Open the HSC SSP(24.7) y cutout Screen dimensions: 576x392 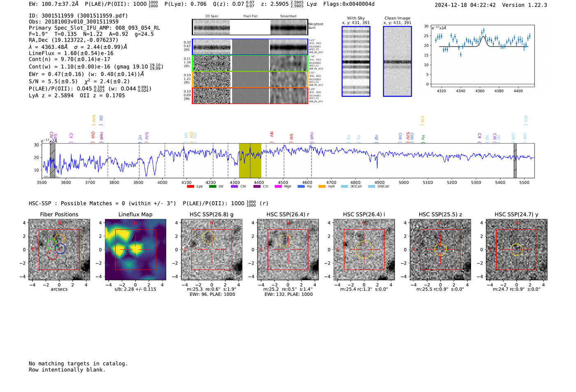click(x=517, y=250)
